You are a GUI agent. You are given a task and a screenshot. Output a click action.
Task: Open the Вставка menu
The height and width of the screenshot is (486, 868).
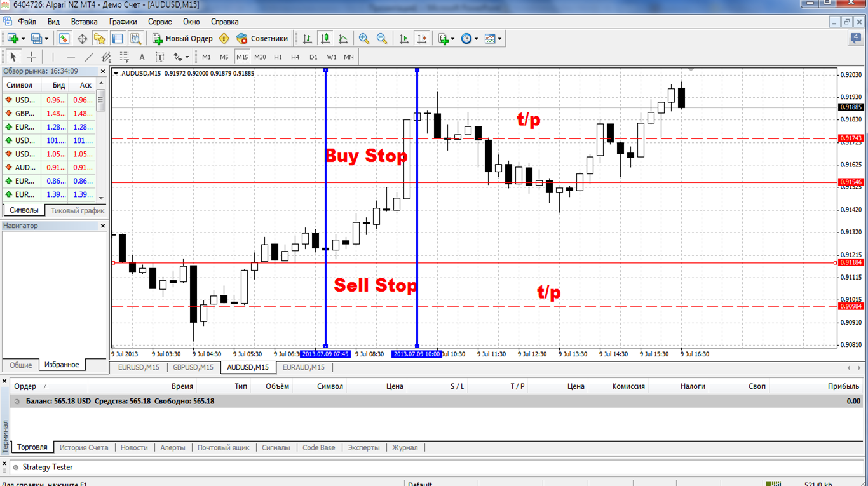[84, 22]
